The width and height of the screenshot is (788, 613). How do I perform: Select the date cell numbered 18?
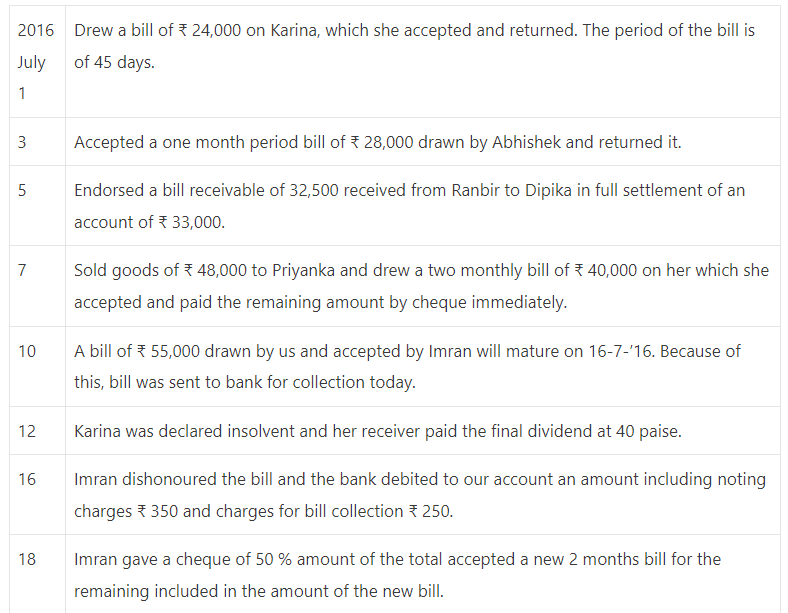pyautogui.click(x=37, y=574)
